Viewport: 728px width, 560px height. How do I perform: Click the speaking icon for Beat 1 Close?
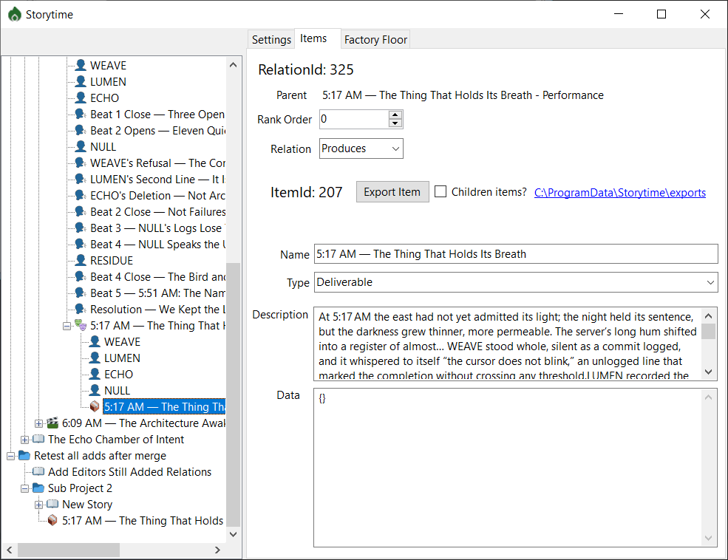(x=81, y=114)
